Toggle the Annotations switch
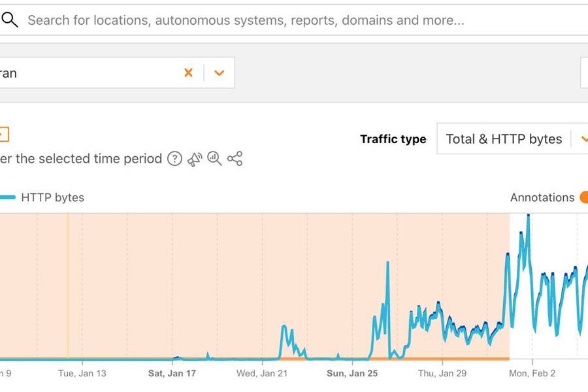This screenshot has height=392, width=588. pyautogui.click(x=583, y=197)
